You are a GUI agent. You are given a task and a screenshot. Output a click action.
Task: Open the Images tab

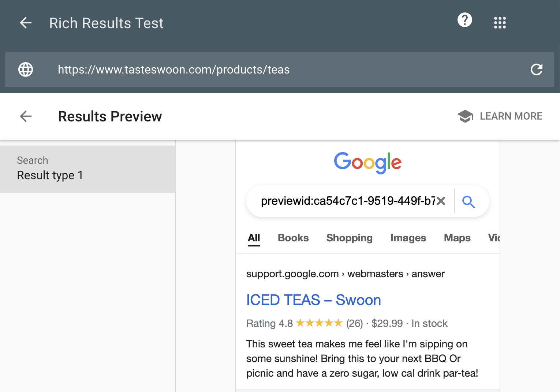point(408,238)
